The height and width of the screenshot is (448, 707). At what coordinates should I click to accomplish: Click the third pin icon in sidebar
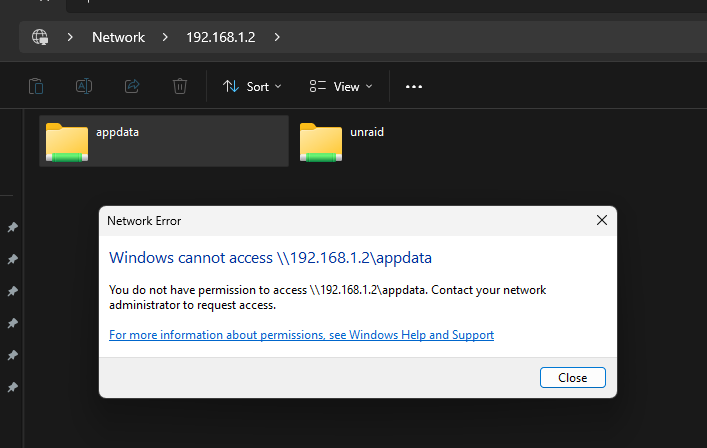(x=13, y=291)
